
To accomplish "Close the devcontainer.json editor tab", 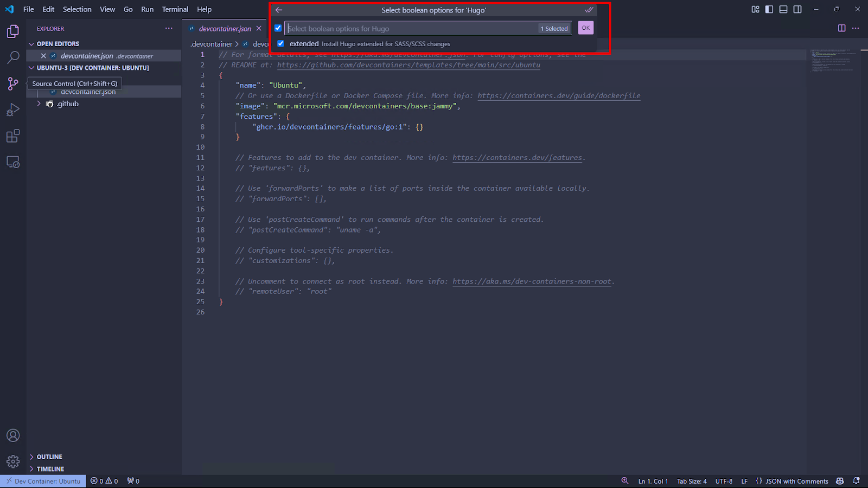I will point(259,29).
